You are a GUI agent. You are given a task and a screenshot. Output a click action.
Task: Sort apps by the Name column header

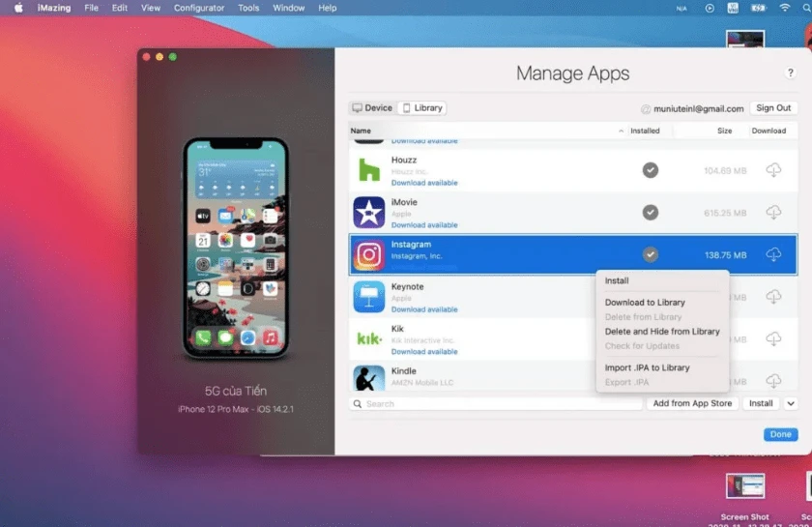click(361, 131)
